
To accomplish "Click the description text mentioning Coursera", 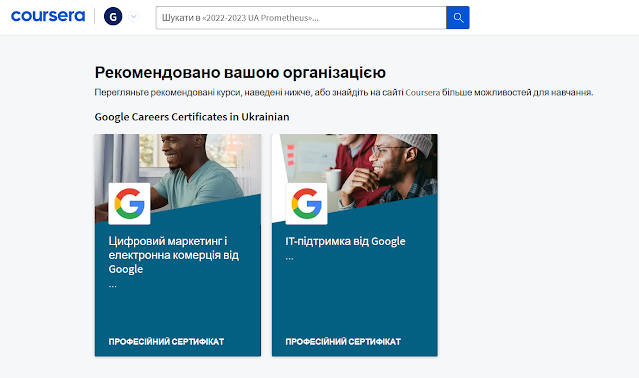I will click(344, 92).
